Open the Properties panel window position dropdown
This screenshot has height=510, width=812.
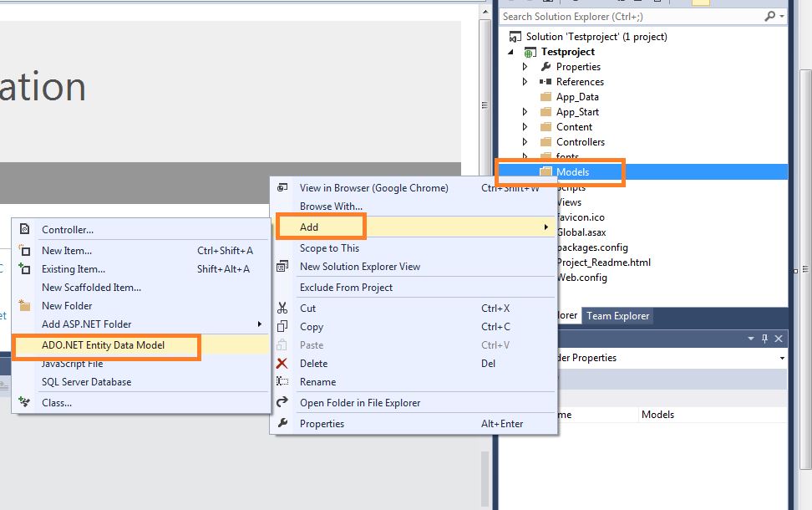point(751,339)
